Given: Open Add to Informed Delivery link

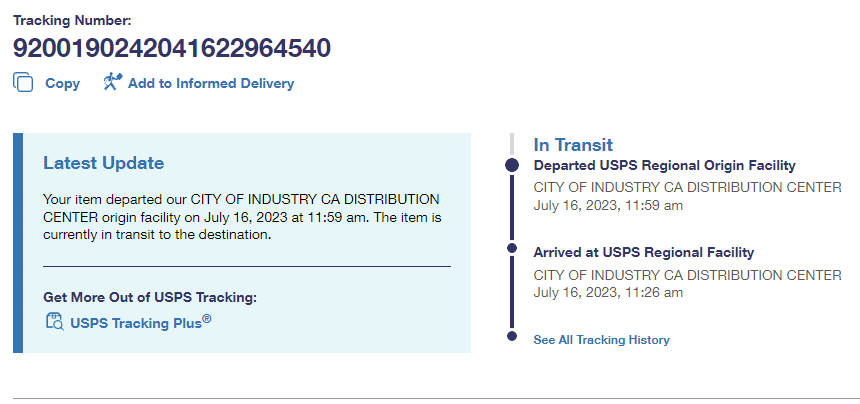Looking at the screenshot, I should coord(210,84).
